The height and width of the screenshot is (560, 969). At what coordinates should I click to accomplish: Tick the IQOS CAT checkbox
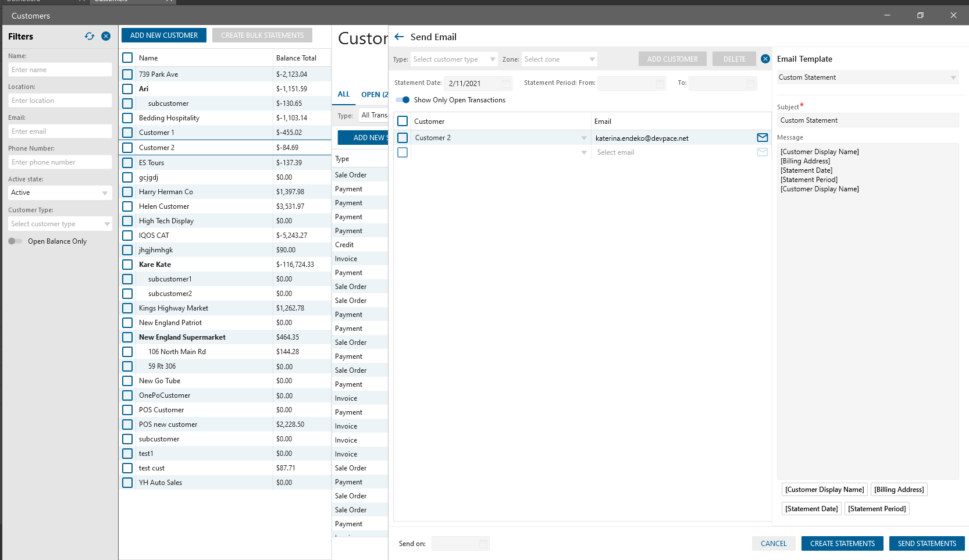[x=127, y=236]
